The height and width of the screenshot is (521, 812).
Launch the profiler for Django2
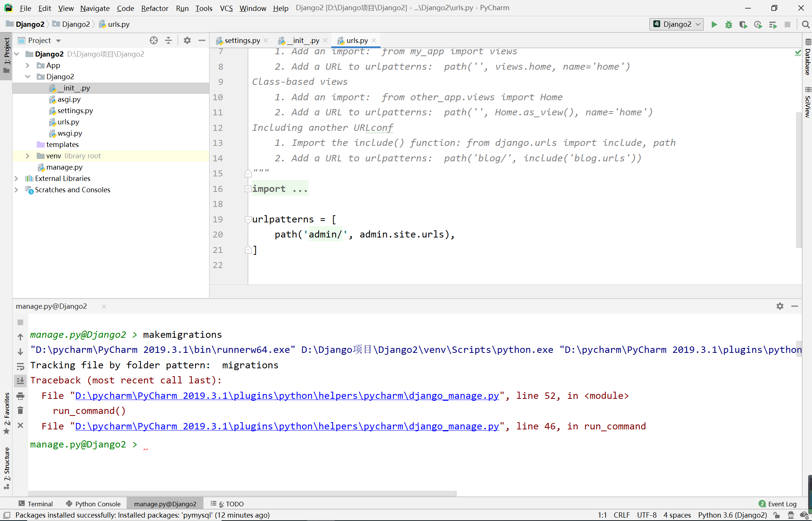pos(758,25)
